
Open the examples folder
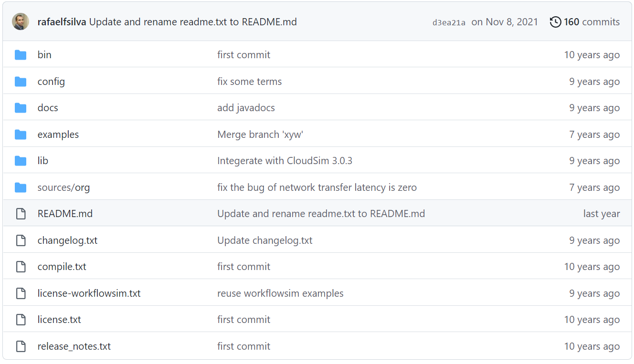coord(58,135)
